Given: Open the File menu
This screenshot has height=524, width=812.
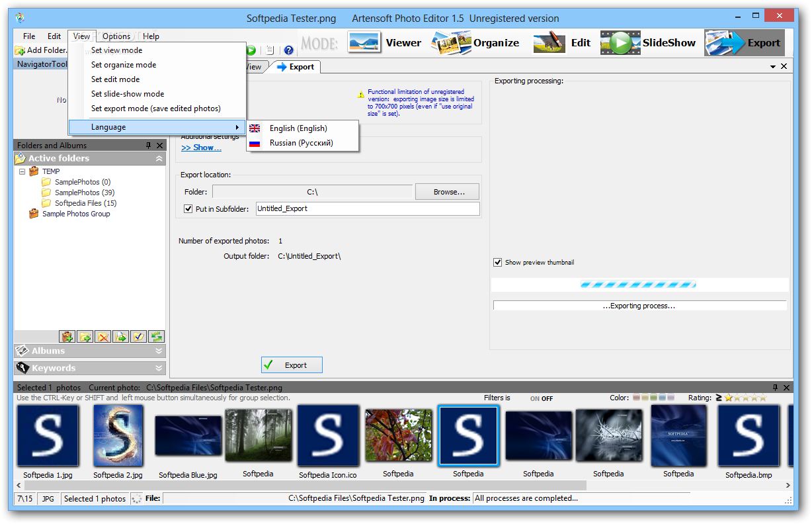Looking at the screenshot, I should pos(29,36).
